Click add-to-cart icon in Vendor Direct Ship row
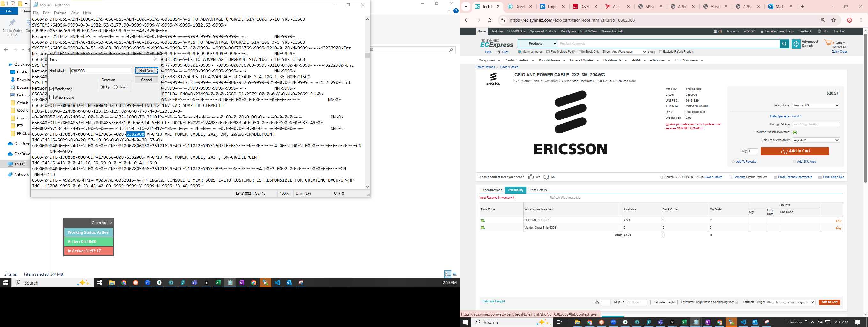868x327 pixels. coord(838,228)
